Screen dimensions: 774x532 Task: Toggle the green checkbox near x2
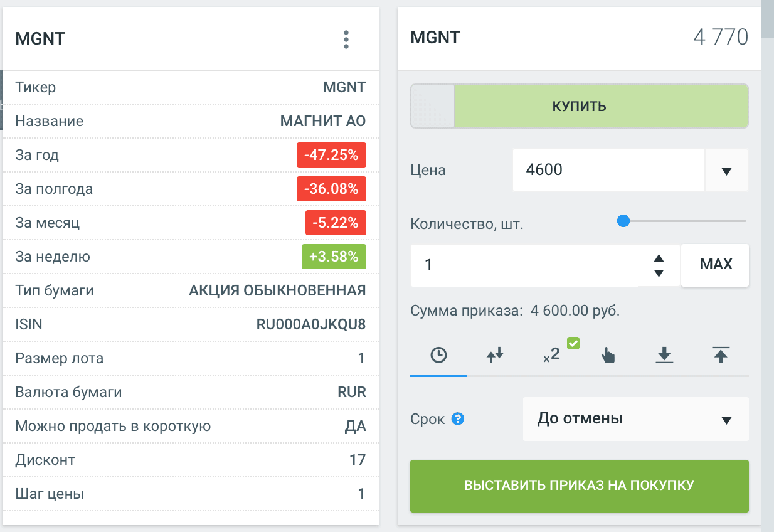tap(573, 343)
